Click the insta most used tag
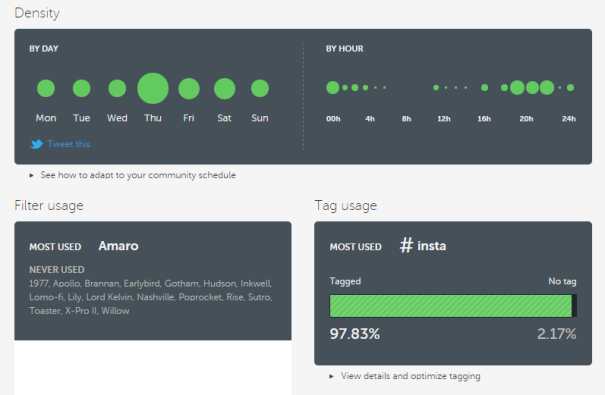Screen dimensions: 605x395 (431, 246)
